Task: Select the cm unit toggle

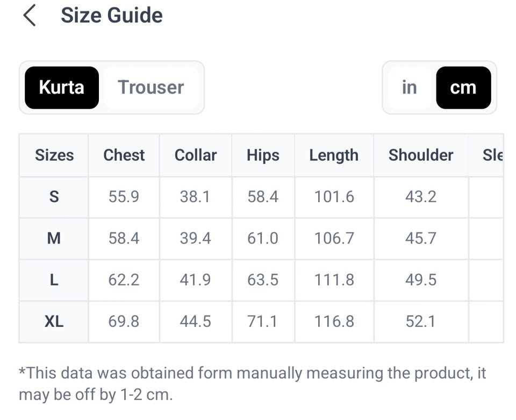Action: [463, 88]
